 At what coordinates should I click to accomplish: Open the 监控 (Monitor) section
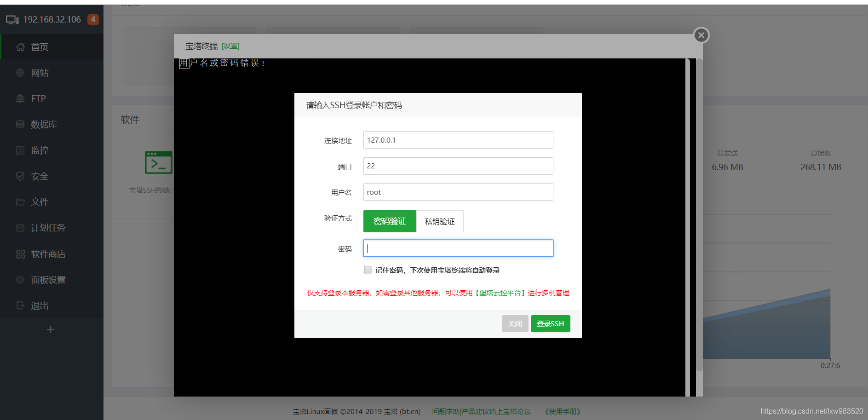coord(39,150)
